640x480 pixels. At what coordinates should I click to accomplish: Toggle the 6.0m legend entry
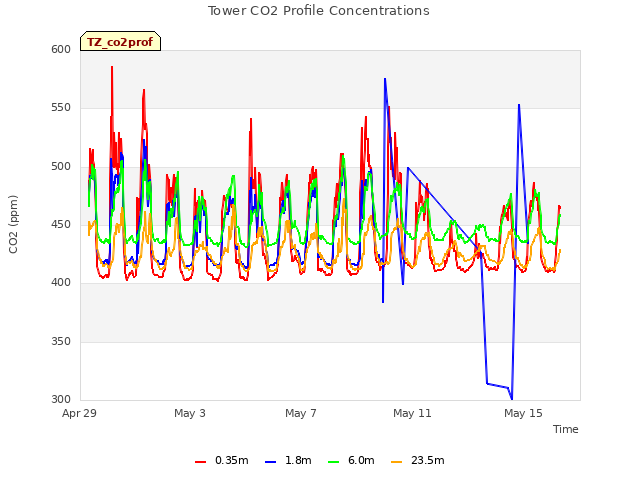pyautogui.click(x=351, y=460)
